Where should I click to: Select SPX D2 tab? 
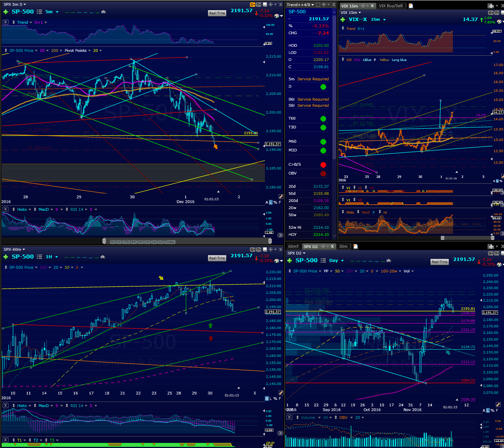(x=311, y=246)
